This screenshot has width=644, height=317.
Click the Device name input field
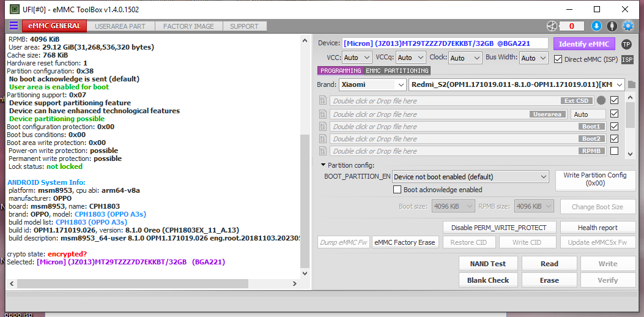click(x=445, y=43)
